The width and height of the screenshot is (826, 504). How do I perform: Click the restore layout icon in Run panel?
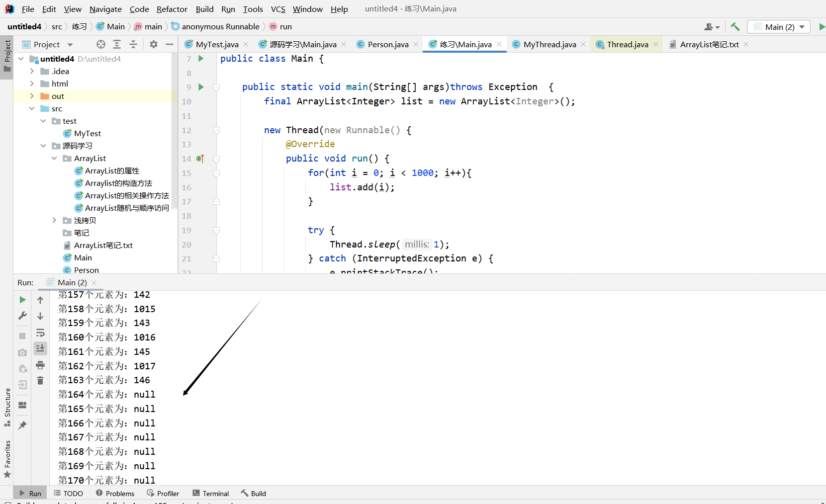22,405
